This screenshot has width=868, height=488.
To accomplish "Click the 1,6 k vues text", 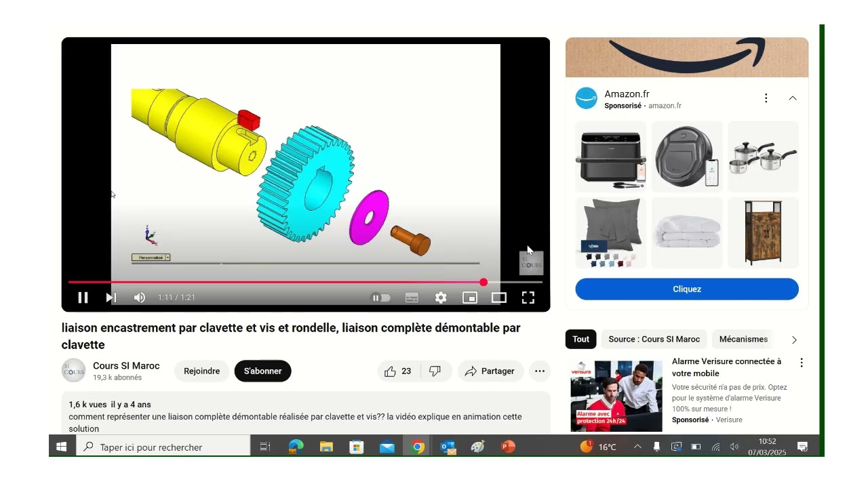I will coord(87,405).
